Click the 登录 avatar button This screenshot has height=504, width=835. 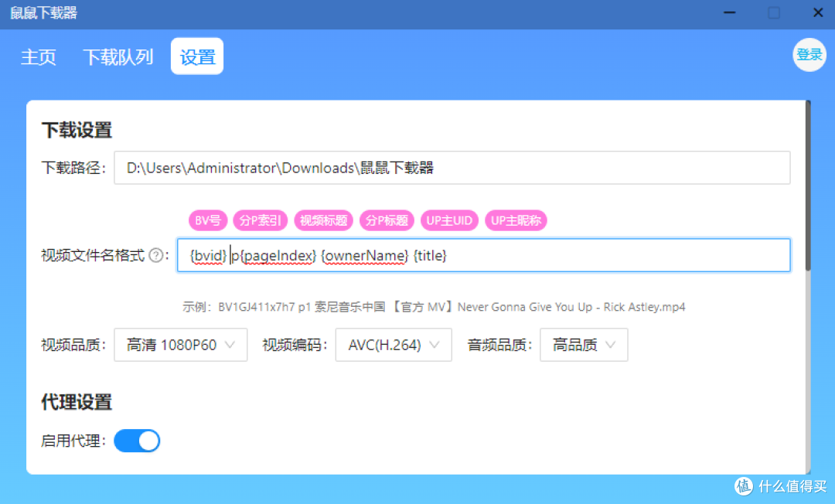tap(809, 55)
